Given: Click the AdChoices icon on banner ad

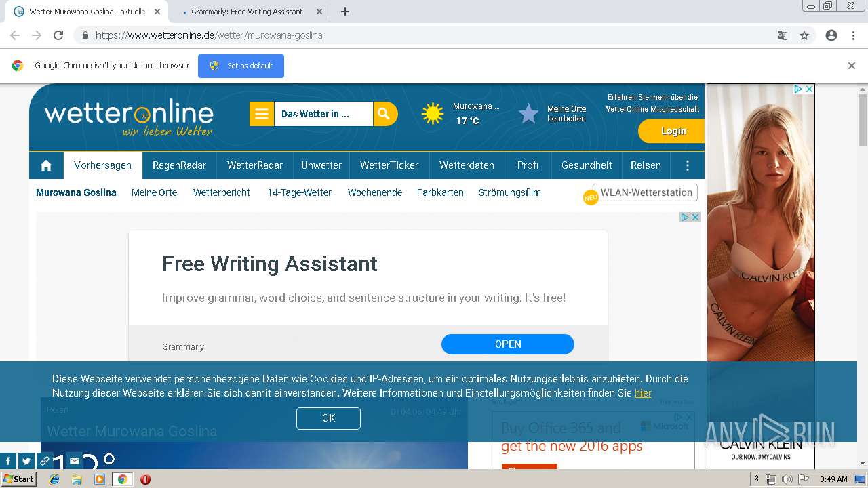Looking at the screenshot, I should [x=685, y=217].
